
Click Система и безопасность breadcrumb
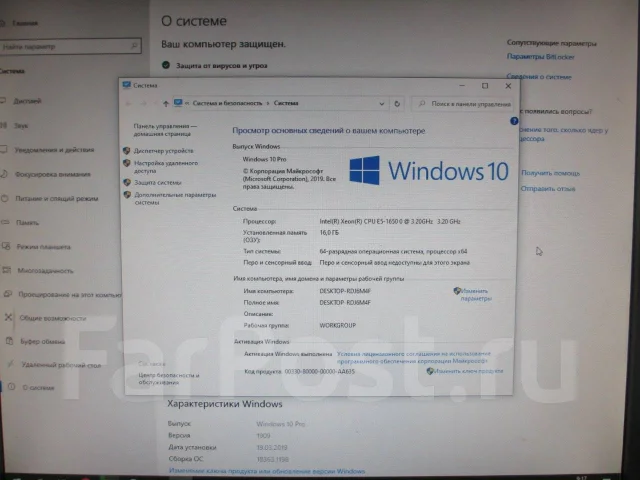(227, 103)
